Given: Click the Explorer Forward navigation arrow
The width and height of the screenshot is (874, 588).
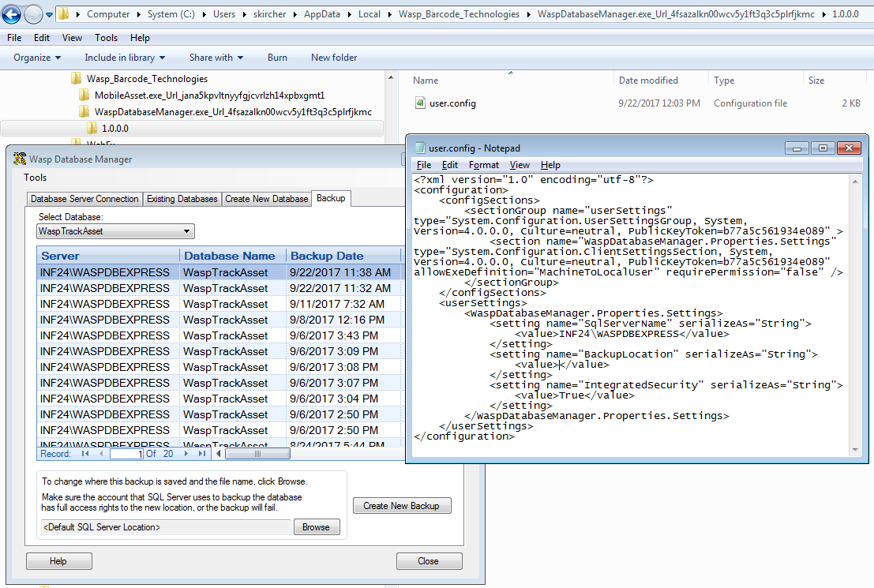Looking at the screenshot, I should point(33,14).
